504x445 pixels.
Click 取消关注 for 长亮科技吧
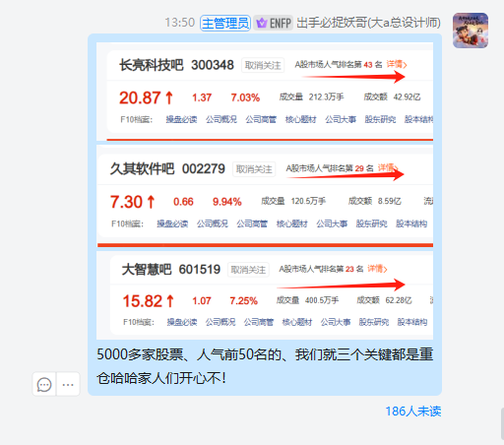(x=263, y=65)
